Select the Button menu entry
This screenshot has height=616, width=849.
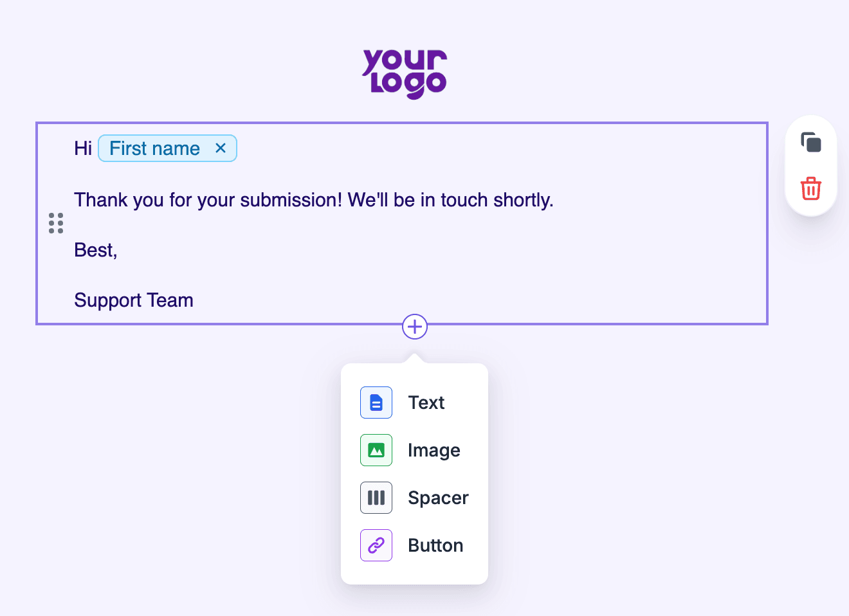(435, 545)
